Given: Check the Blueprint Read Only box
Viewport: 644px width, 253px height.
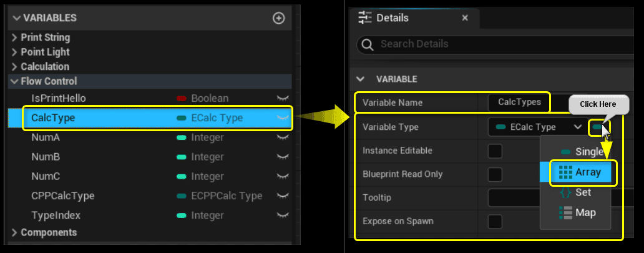Looking at the screenshot, I should coord(495,174).
